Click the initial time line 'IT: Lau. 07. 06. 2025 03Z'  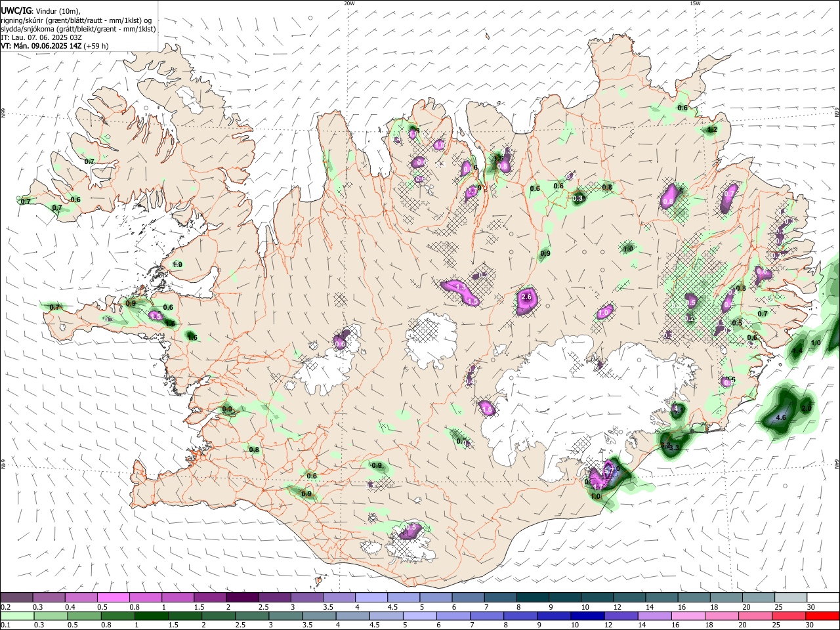pos(41,37)
